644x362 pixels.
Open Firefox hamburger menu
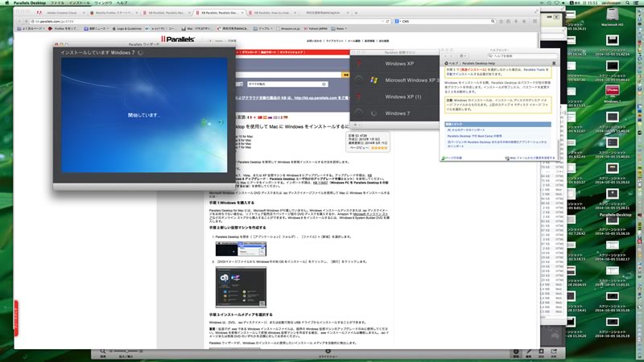coord(535,21)
